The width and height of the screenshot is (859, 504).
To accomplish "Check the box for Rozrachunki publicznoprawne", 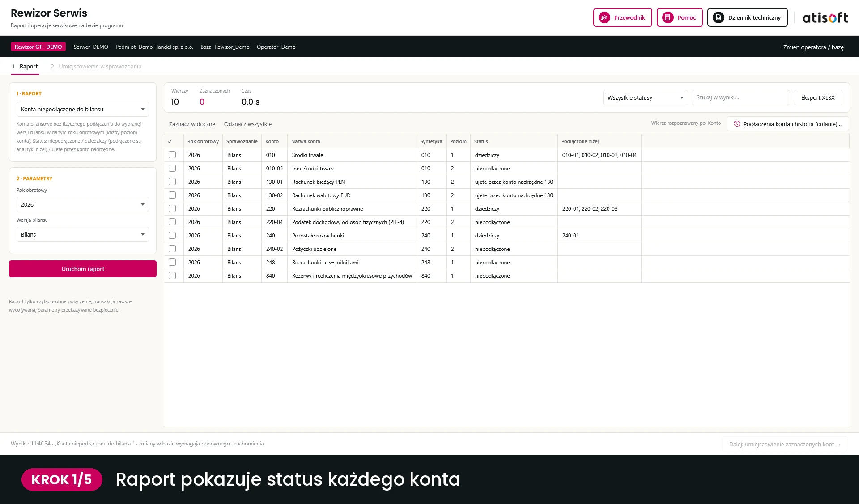I will (172, 208).
